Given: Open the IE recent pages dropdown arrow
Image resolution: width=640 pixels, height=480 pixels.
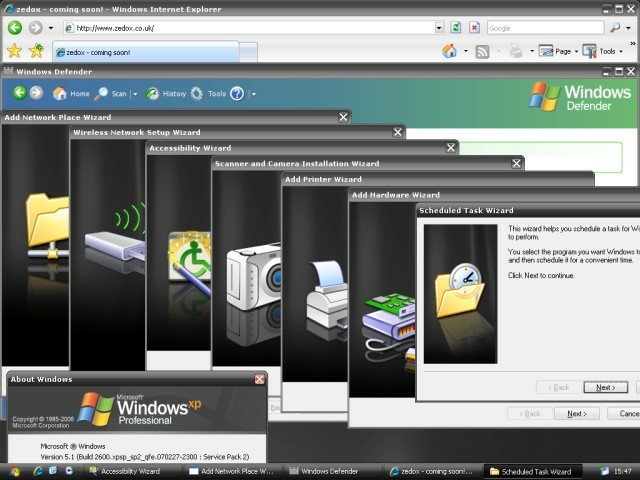Looking at the screenshot, I should tap(51, 28).
